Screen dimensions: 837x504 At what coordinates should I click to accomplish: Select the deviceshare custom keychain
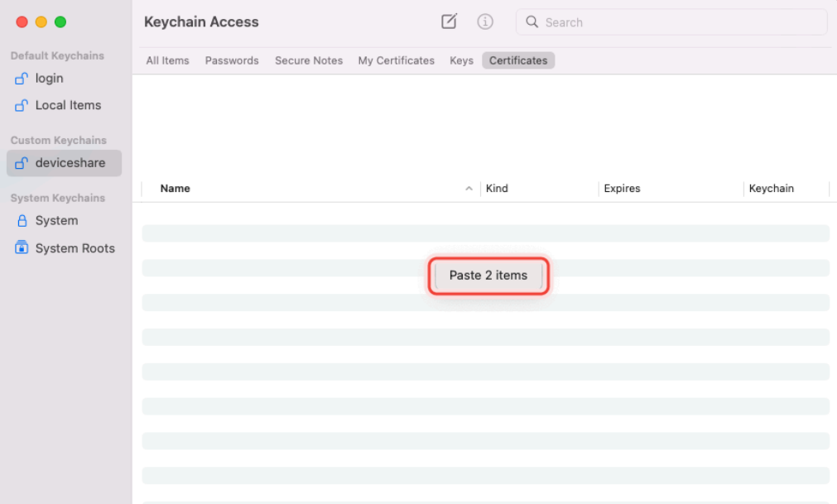coord(64,163)
